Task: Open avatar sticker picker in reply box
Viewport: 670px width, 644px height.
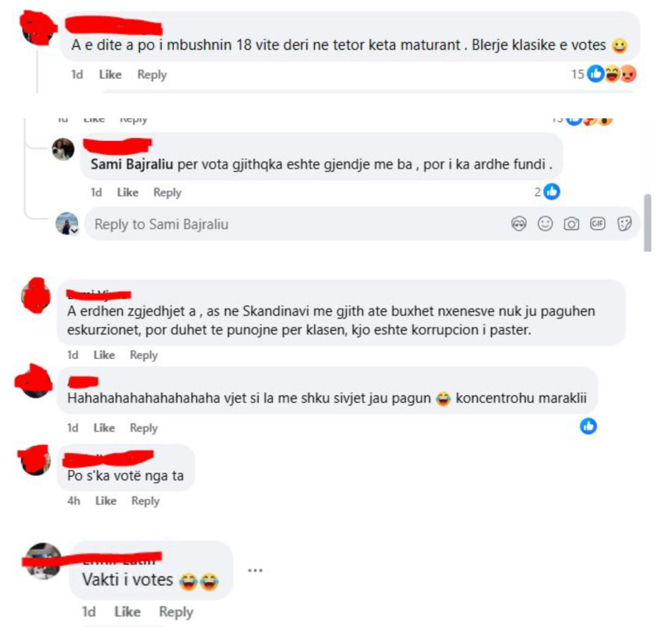Action: [x=519, y=224]
